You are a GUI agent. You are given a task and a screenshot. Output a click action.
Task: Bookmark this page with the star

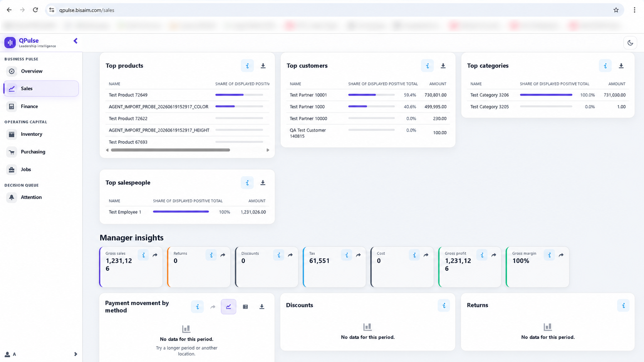click(x=616, y=10)
